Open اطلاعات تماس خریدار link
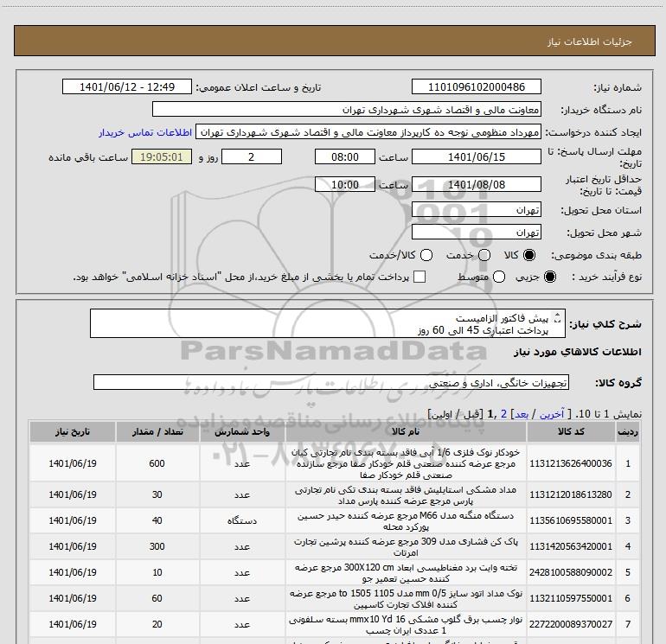This screenshot has width=666, height=644. (145, 132)
